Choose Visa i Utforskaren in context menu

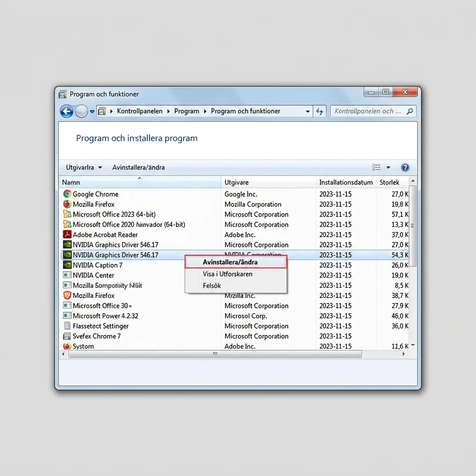click(x=236, y=274)
